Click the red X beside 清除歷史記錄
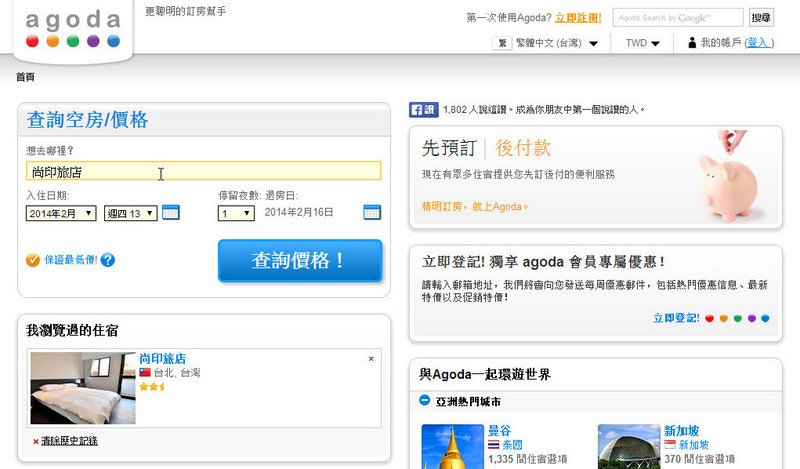This screenshot has height=469, width=800. click(36, 441)
